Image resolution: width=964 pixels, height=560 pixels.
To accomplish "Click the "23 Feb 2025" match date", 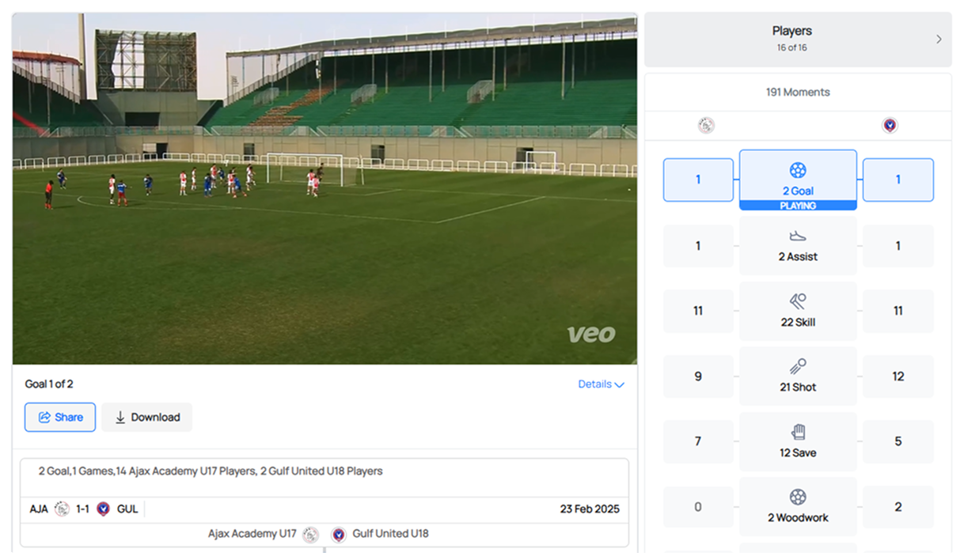I will [590, 509].
